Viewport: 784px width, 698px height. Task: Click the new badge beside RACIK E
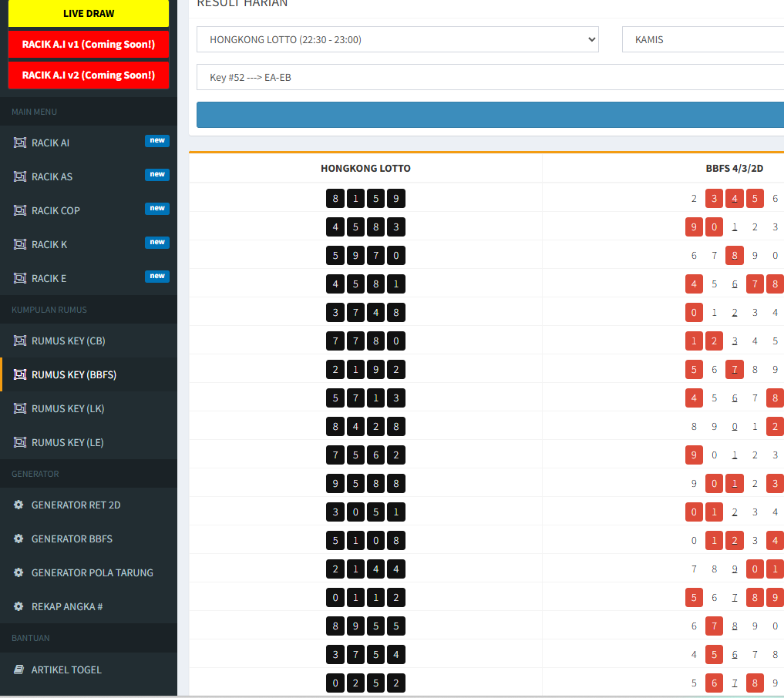click(x=157, y=277)
